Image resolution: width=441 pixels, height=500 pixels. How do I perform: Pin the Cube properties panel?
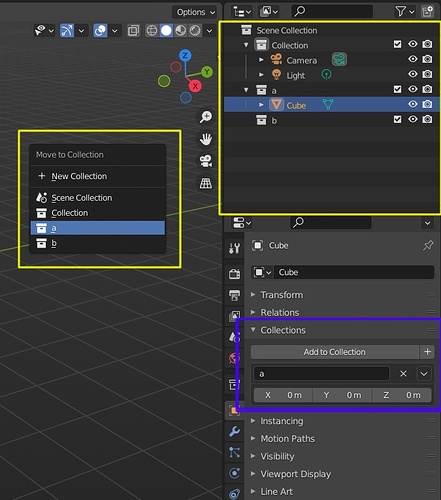click(428, 246)
